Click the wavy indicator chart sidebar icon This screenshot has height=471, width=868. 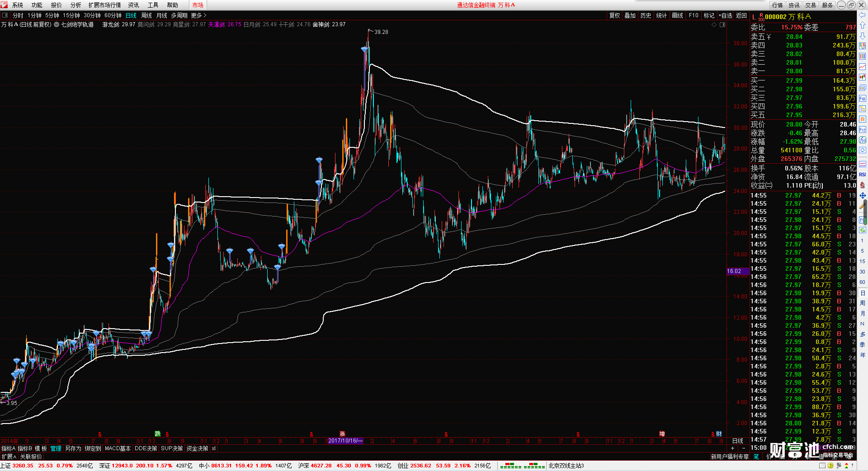862,164
